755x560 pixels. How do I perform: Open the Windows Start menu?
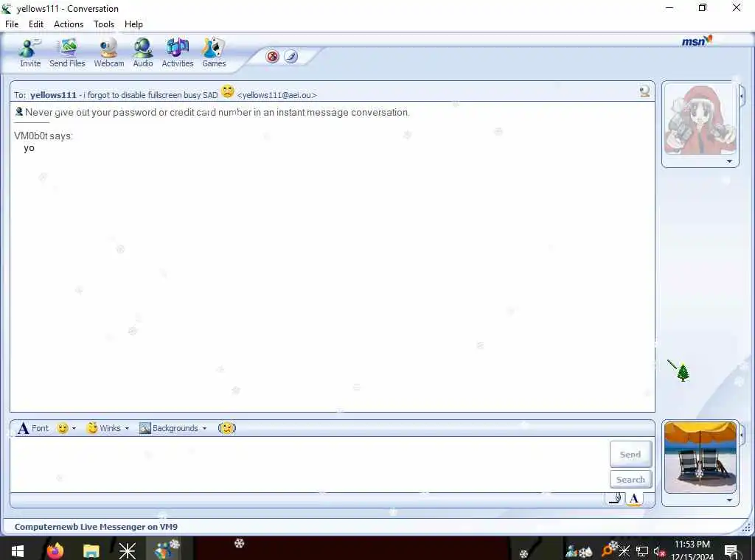click(x=18, y=550)
